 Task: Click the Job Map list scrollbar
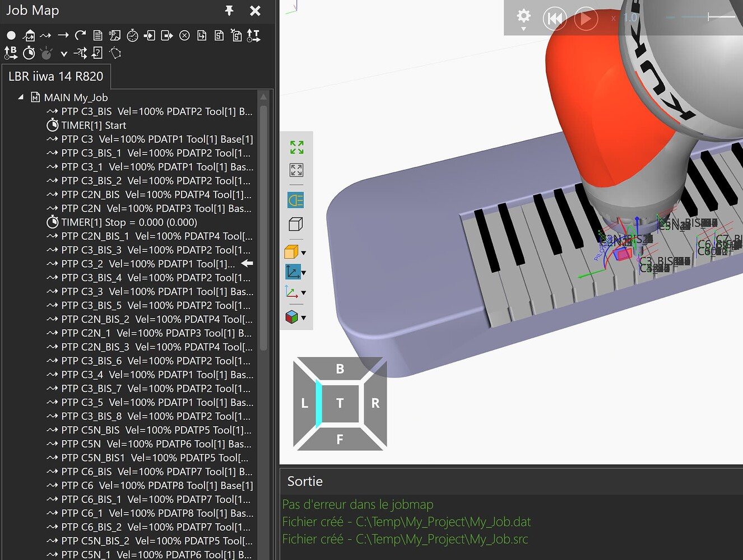[x=263, y=224]
